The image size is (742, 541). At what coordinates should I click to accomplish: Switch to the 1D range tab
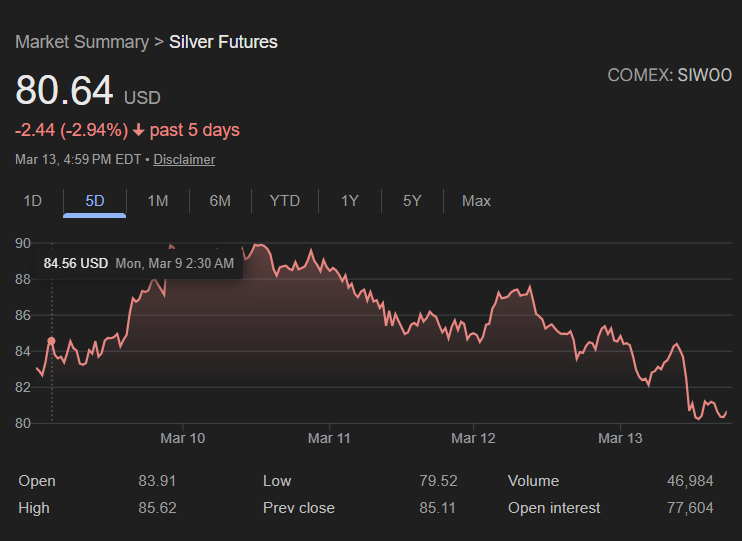point(32,201)
